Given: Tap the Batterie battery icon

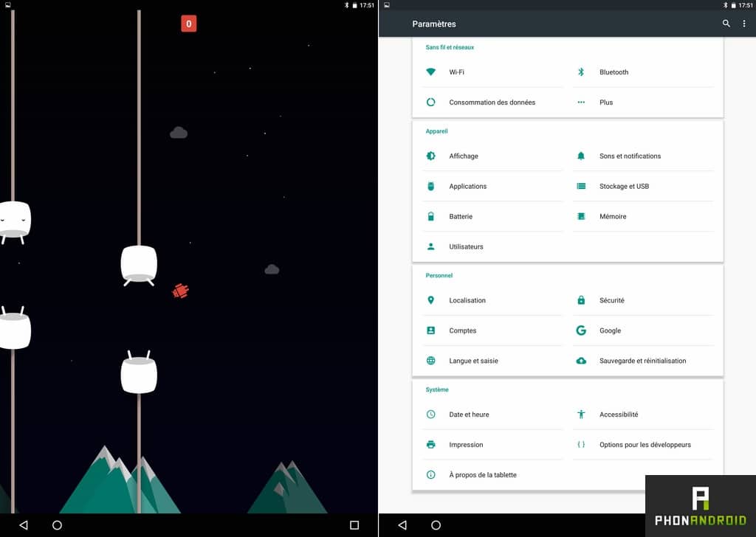Looking at the screenshot, I should coord(430,216).
